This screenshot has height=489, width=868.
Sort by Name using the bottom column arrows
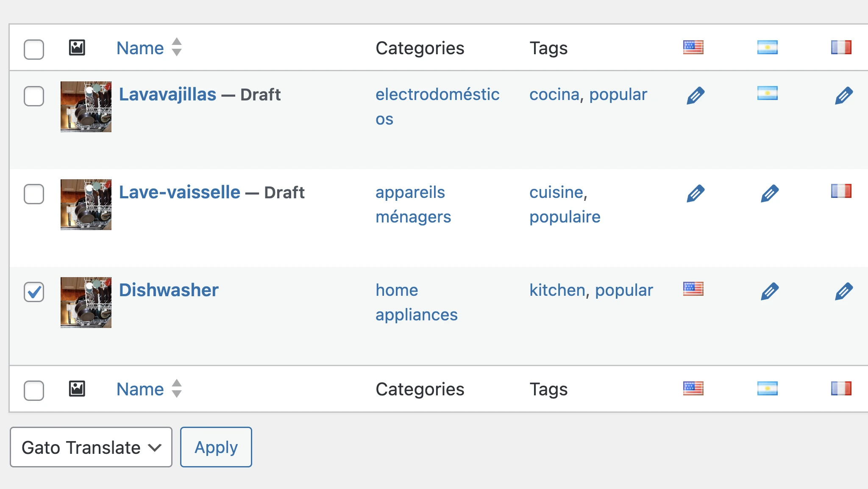click(x=177, y=389)
